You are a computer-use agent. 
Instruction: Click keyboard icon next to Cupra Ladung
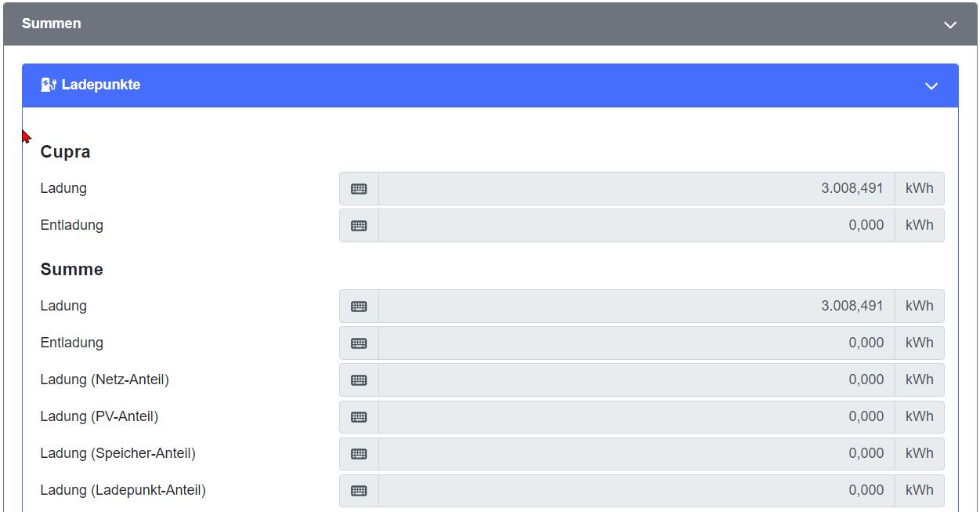(359, 189)
